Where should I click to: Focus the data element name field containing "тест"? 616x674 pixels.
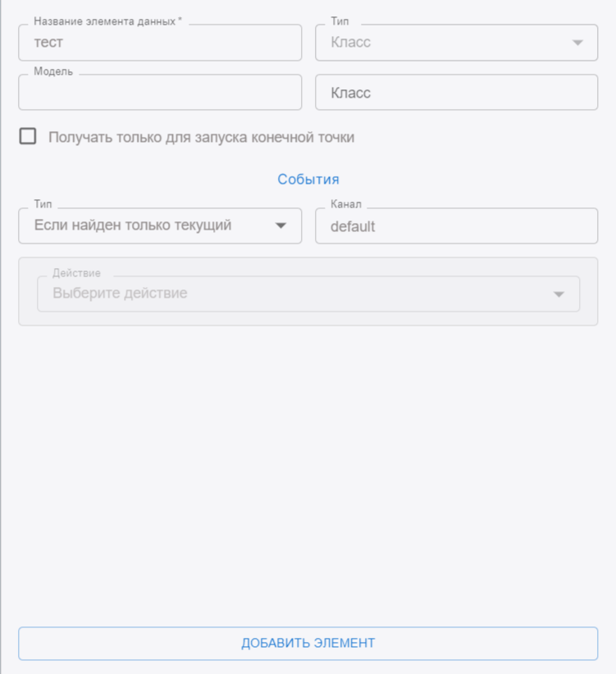tap(160, 43)
